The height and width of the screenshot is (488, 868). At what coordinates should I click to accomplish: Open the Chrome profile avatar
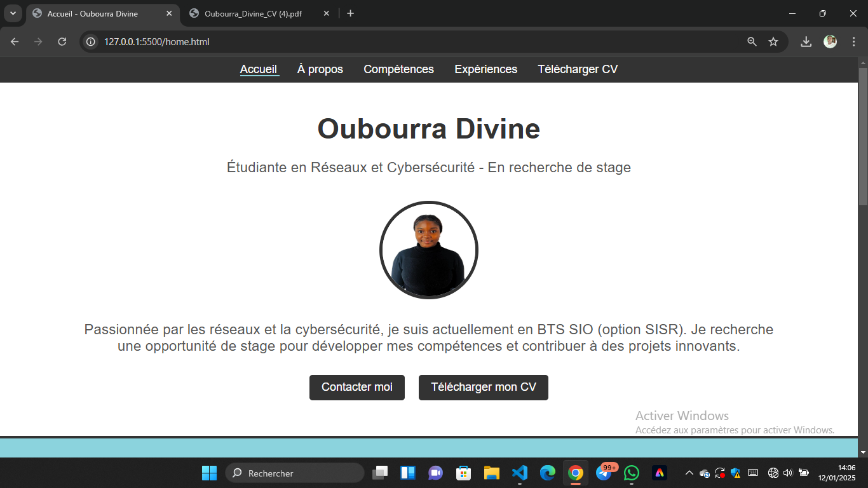click(x=830, y=41)
